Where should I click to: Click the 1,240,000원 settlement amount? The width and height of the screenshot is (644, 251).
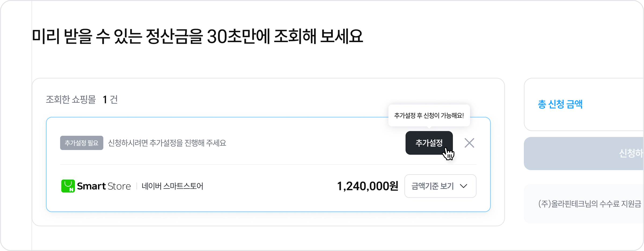tap(367, 186)
